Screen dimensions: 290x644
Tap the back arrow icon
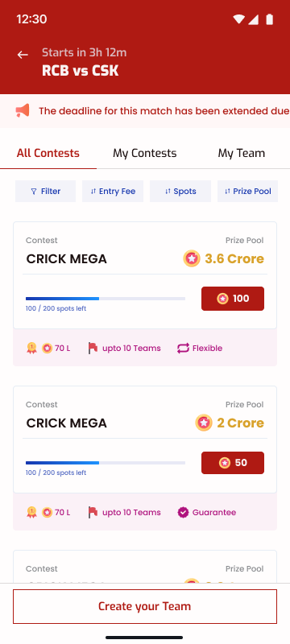pos(23,55)
